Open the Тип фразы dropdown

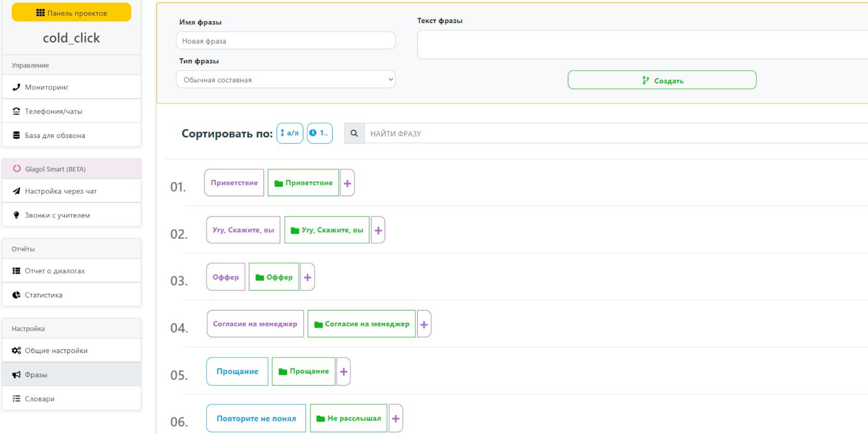[285, 80]
